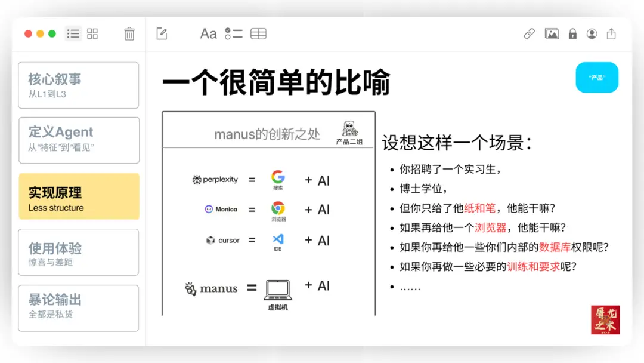Click the manus comparison diagram image
Viewport: 644px width, 363px height.
[x=268, y=212]
